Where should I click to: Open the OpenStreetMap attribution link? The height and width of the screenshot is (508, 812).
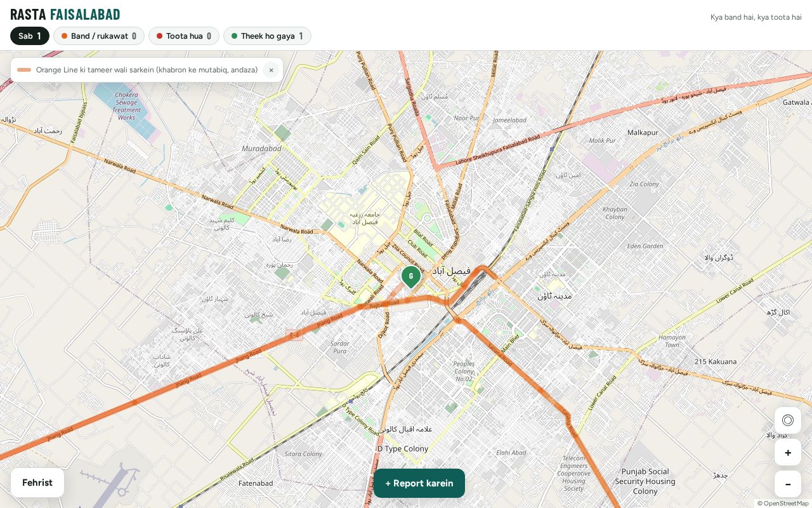[x=786, y=504]
